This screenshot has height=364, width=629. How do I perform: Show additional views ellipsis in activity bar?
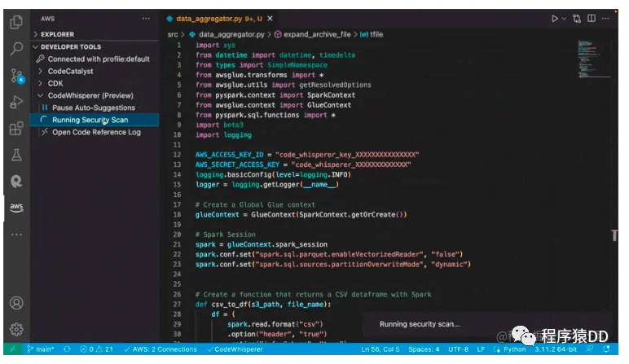[x=16, y=235]
